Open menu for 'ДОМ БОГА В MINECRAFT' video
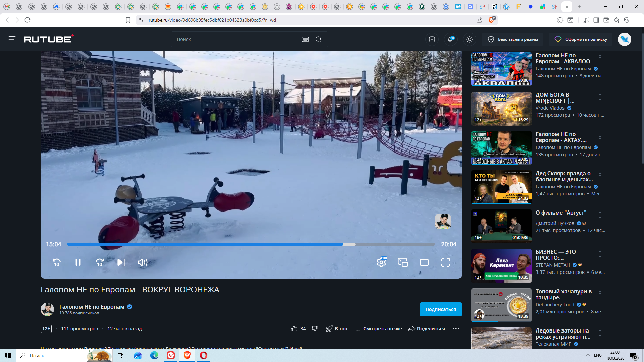The width and height of the screenshot is (644, 362). [x=600, y=97]
